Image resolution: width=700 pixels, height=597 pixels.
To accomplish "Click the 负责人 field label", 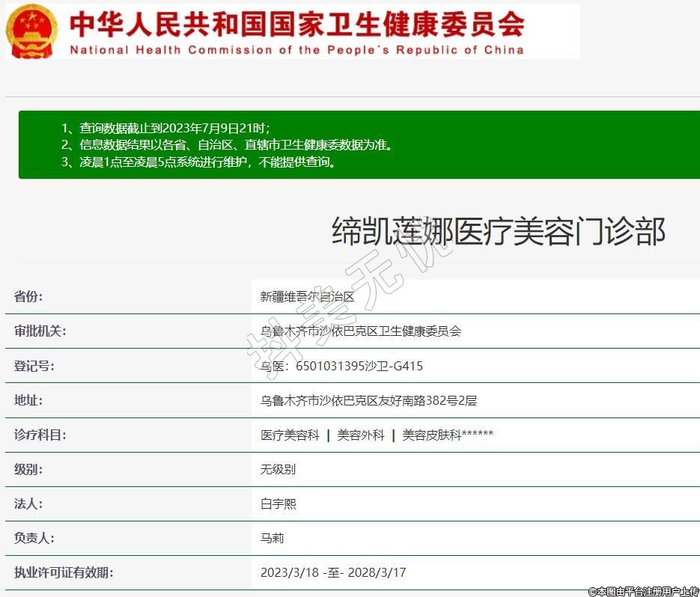I will (34, 538).
